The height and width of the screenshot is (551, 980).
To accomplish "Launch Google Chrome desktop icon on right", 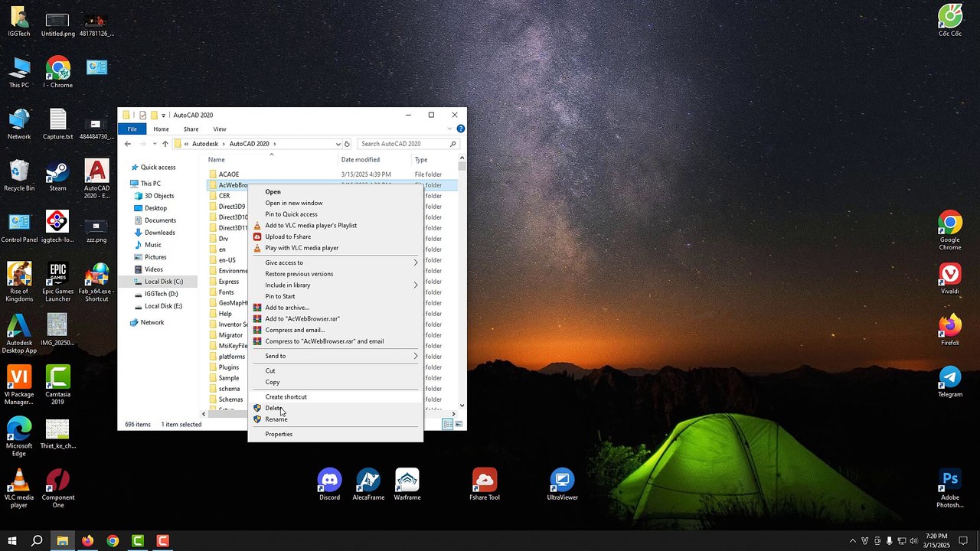I will pyautogui.click(x=950, y=230).
